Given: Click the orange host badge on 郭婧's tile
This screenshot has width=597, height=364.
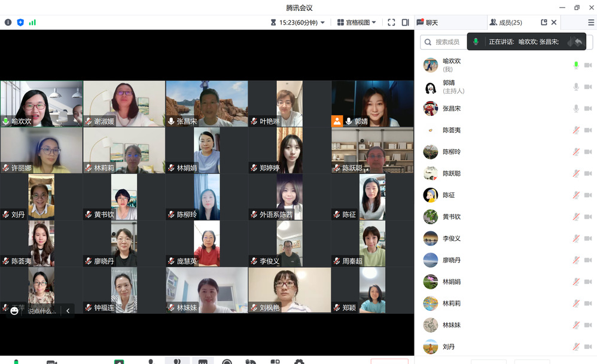Looking at the screenshot, I should pyautogui.click(x=337, y=121).
